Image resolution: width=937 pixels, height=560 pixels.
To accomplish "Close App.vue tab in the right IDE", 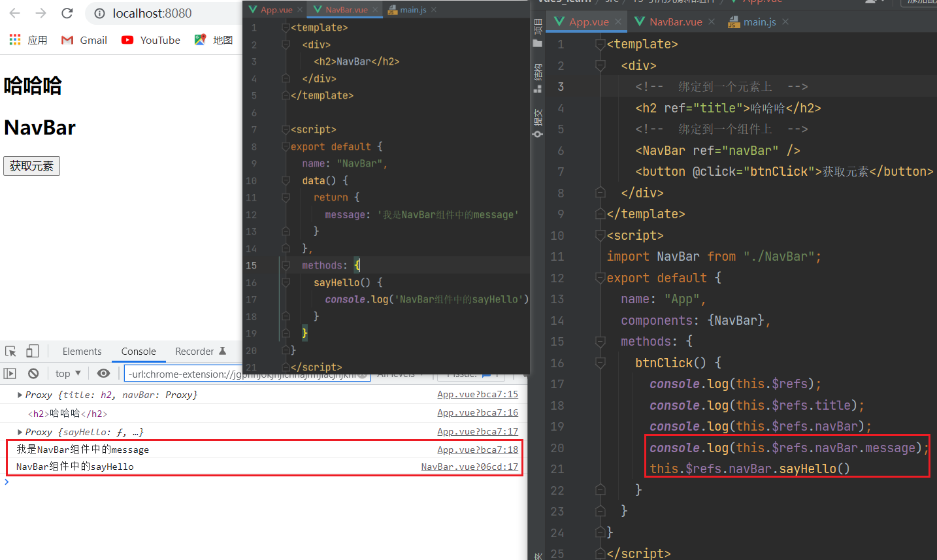I will point(618,22).
